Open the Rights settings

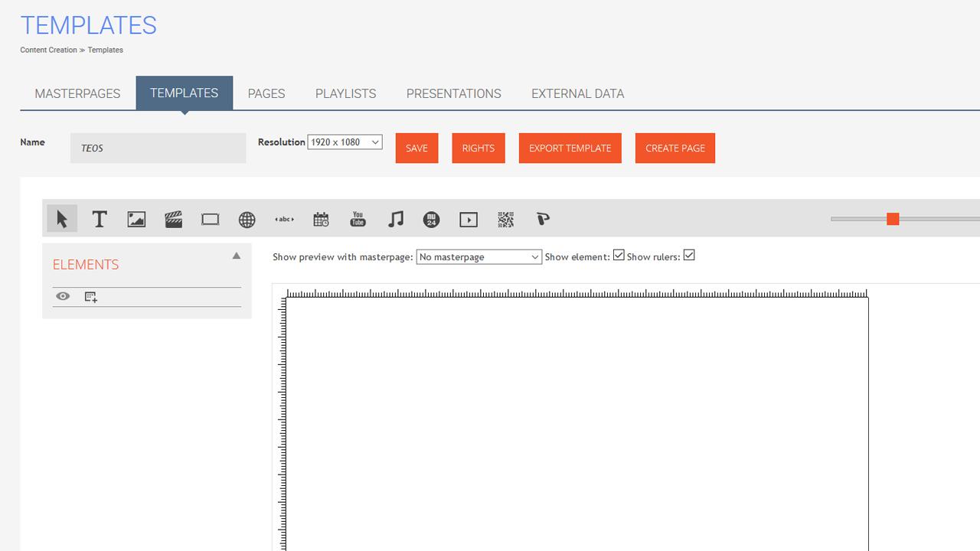[479, 148]
